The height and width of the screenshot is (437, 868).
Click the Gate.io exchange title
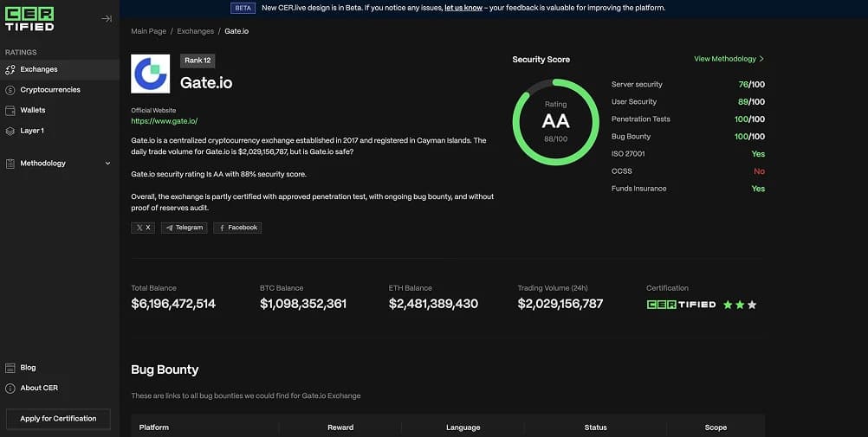click(x=206, y=83)
